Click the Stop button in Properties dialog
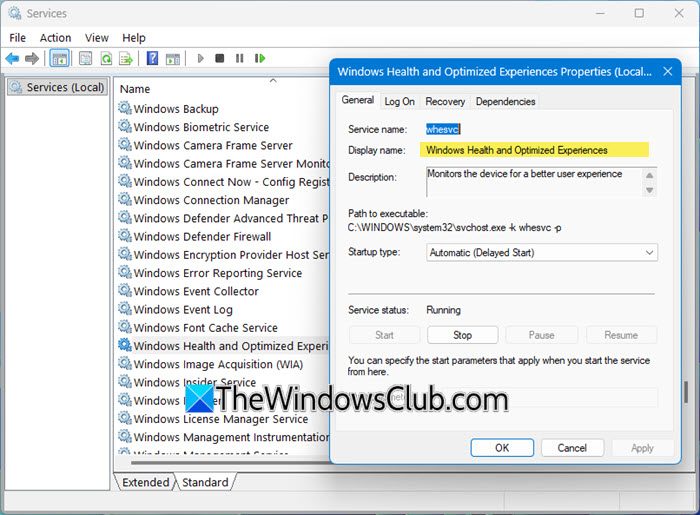Image resolution: width=700 pixels, height=515 pixels. [462, 335]
